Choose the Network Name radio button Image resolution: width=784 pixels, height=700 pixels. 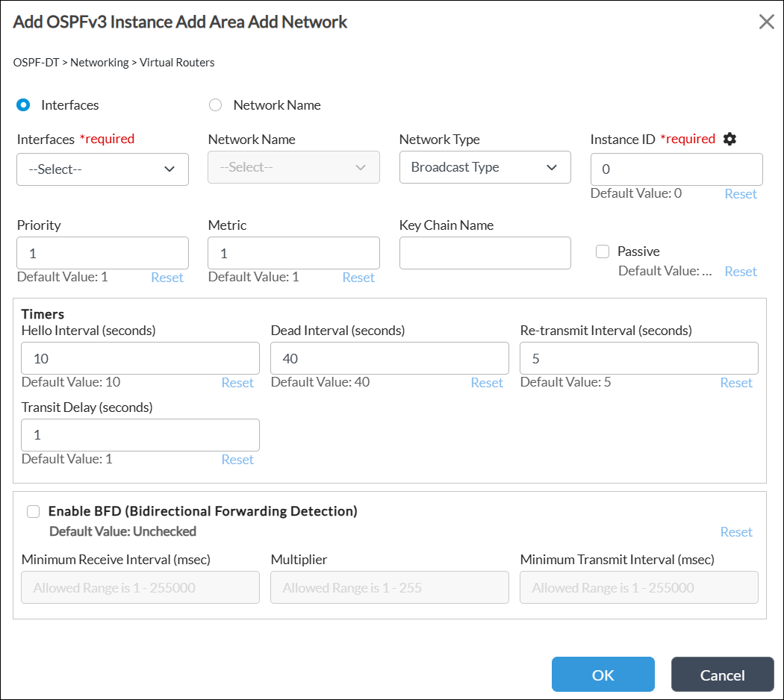[215, 104]
